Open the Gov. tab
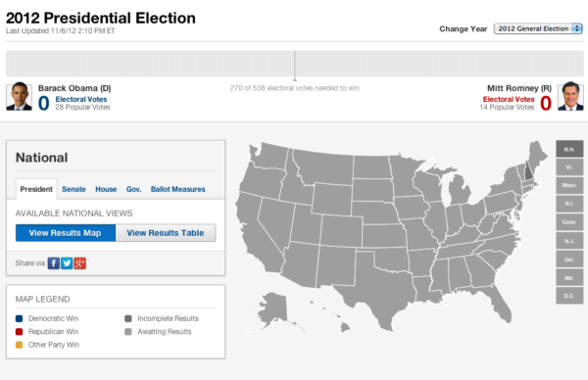 [x=134, y=189]
